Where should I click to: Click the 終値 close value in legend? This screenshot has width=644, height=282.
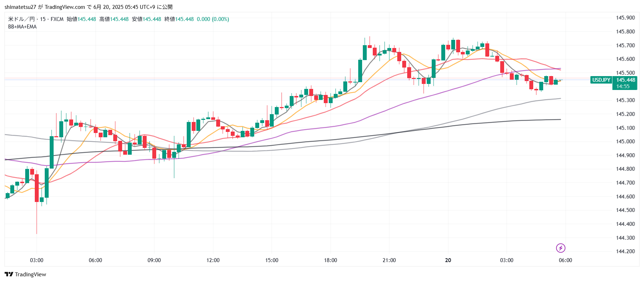click(184, 19)
